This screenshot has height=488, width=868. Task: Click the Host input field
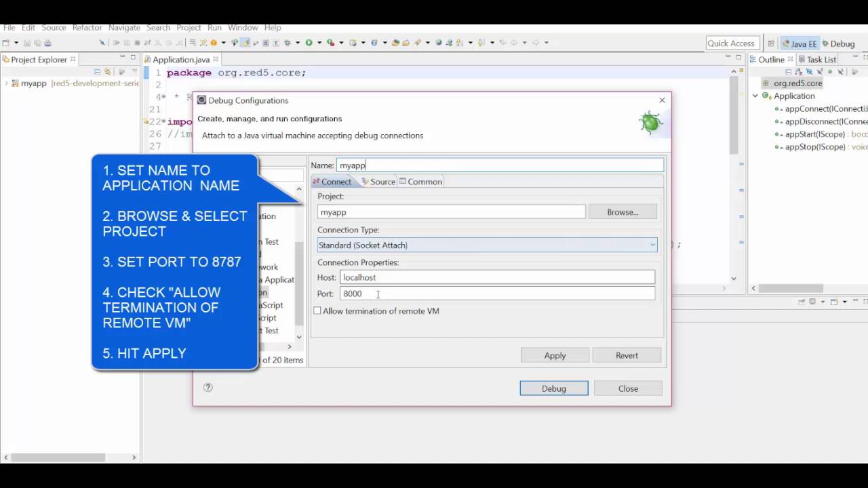coord(497,277)
